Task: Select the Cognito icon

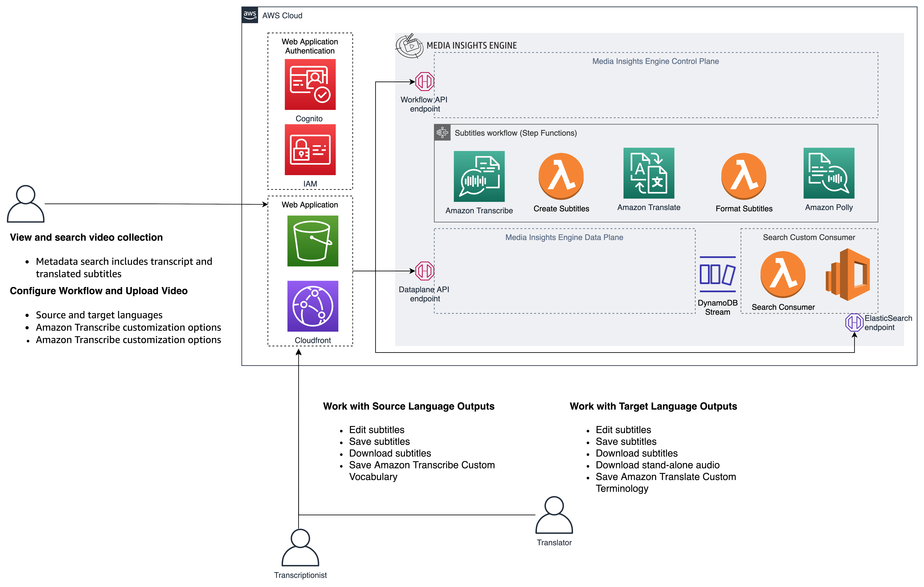Action: [310, 84]
